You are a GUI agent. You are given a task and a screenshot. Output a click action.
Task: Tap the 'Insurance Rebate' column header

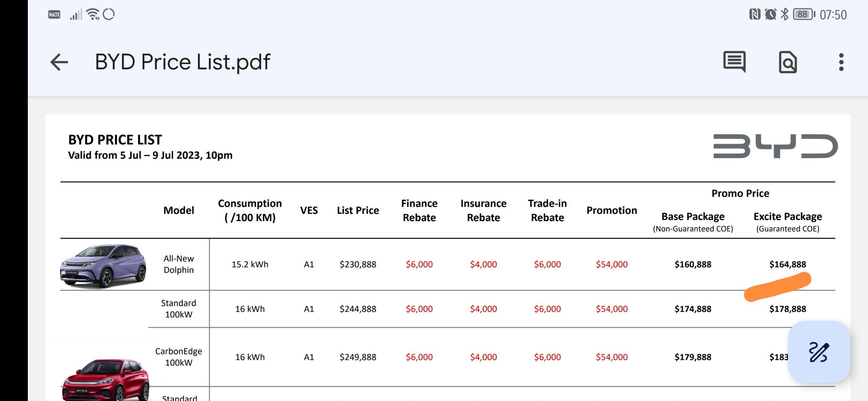pyautogui.click(x=483, y=211)
